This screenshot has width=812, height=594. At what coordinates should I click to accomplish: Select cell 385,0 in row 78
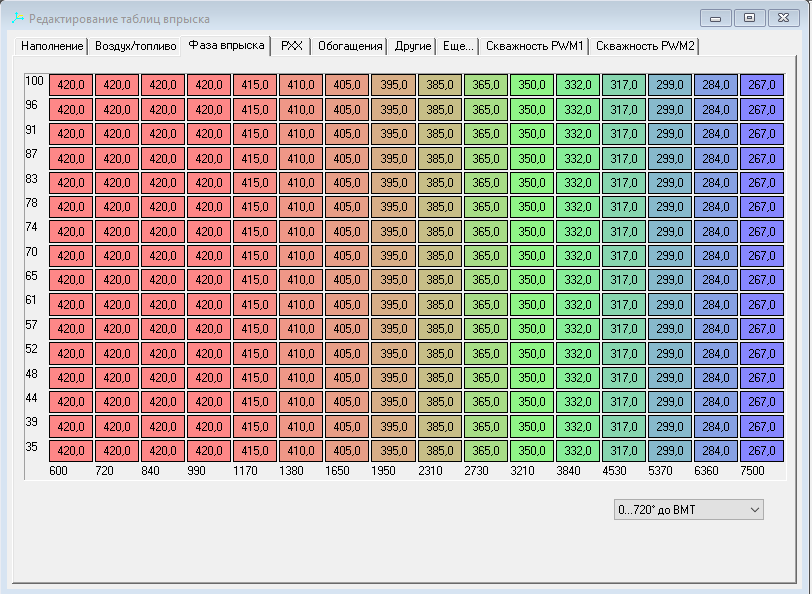(x=439, y=207)
